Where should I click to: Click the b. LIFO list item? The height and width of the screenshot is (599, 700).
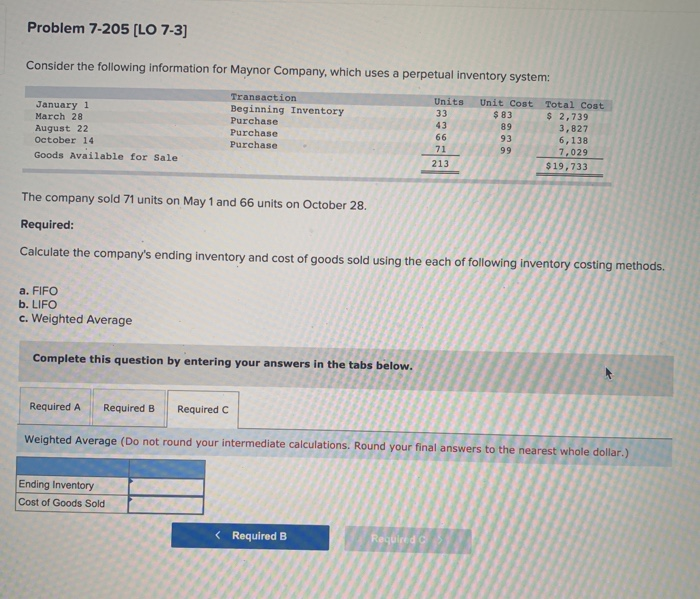38,304
